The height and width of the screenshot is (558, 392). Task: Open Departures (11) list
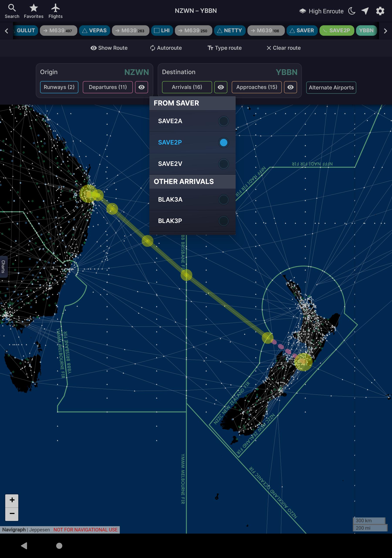[108, 87]
